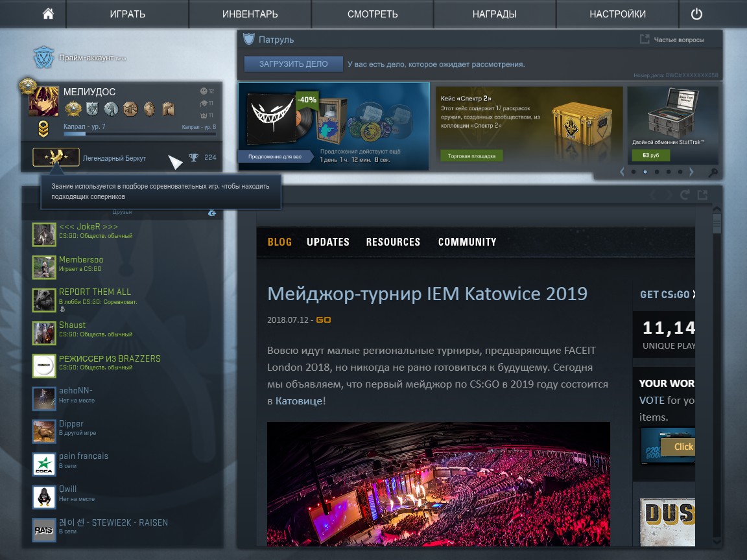Select the fourth store page dot
This screenshot has height=560, width=747.
[669, 172]
